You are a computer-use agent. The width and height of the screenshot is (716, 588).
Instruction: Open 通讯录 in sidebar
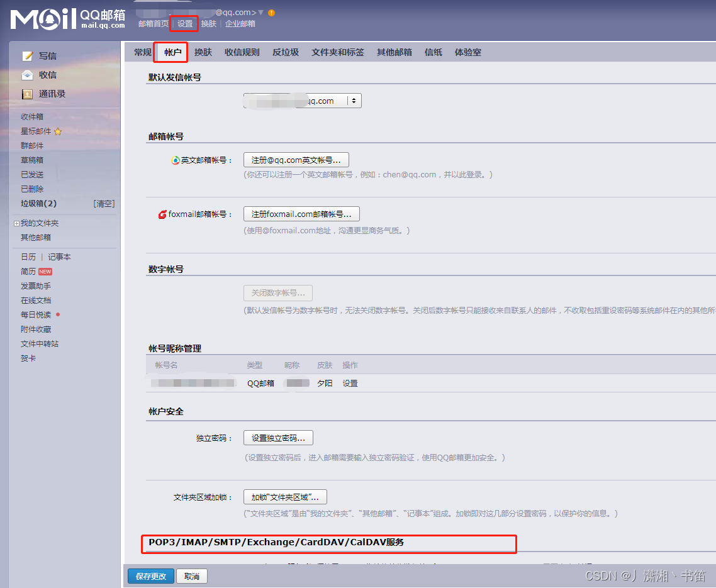[x=52, y=94]
